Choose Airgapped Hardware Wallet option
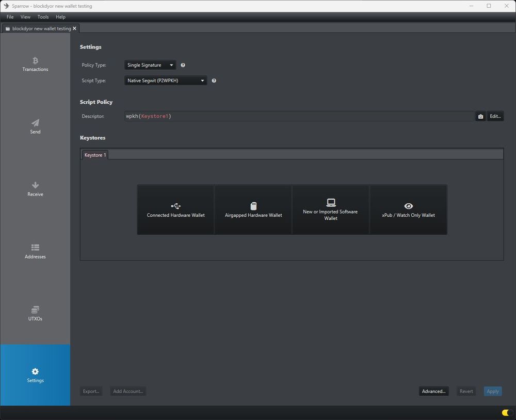The width and height of the screenshot is (516, 420). pyautogui.click(x=253, y=210)
